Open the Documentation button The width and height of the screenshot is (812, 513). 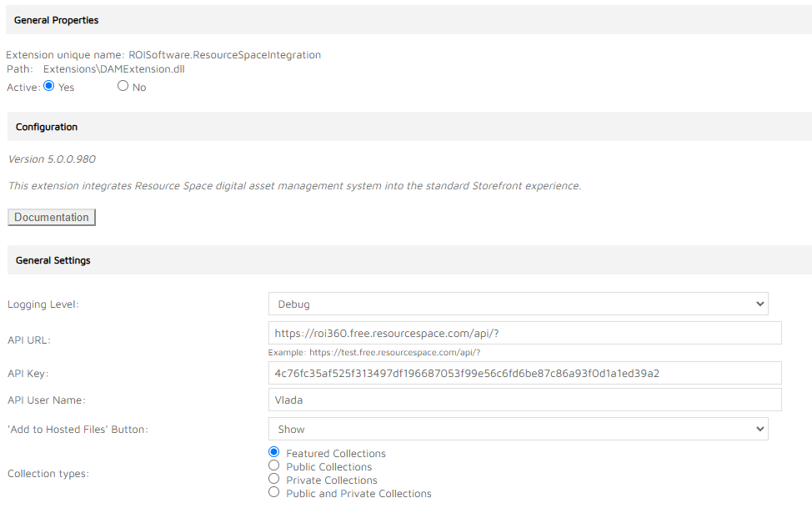[52, 218]
